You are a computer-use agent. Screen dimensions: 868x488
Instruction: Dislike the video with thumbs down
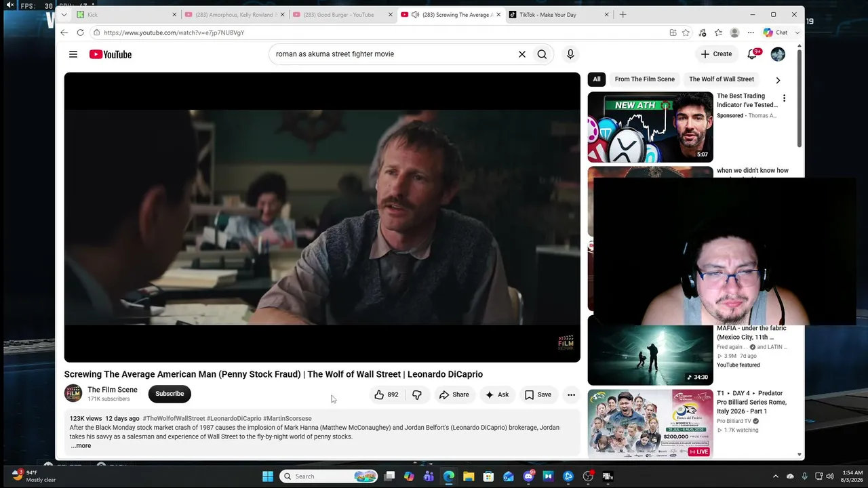417,394
